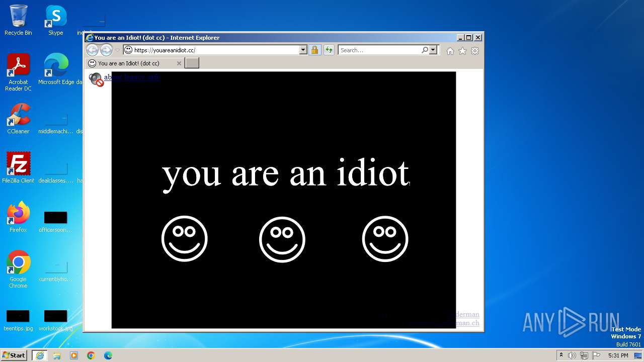
Task: Open the volume control in the tray
Action: point(572,355)
